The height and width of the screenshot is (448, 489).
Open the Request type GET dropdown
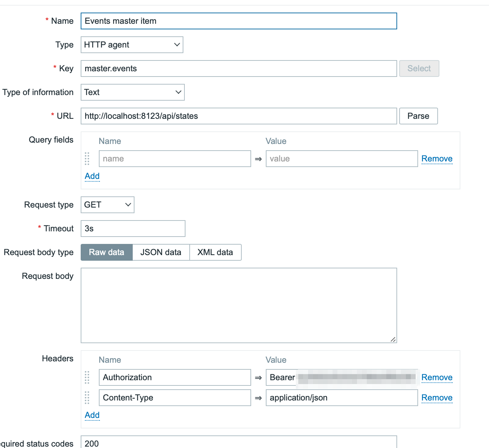tap(107, 205)
